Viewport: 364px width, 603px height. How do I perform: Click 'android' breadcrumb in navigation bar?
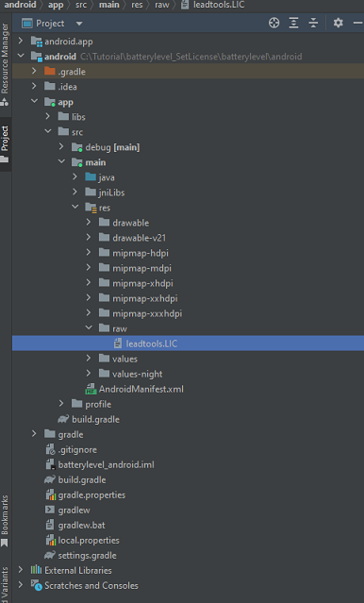[x=20, y=5]
